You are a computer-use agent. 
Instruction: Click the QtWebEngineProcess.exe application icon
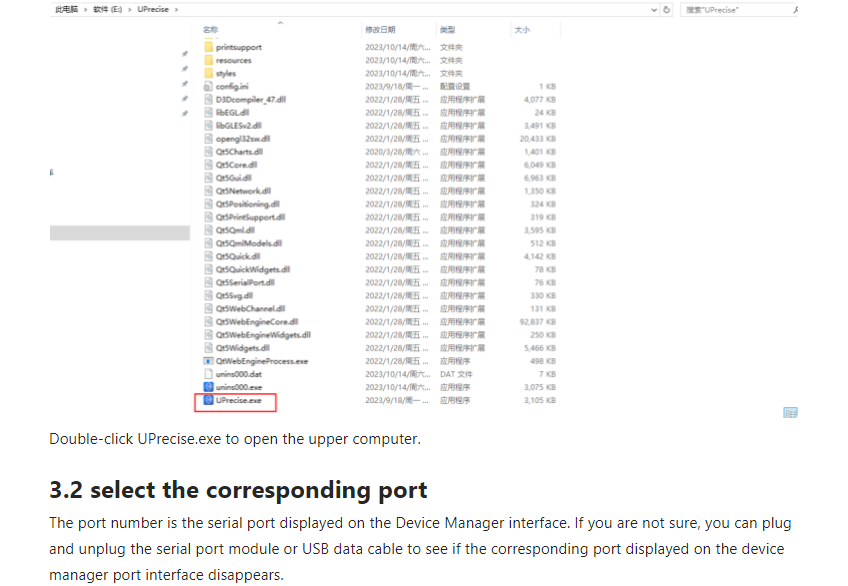pos(209,361)
